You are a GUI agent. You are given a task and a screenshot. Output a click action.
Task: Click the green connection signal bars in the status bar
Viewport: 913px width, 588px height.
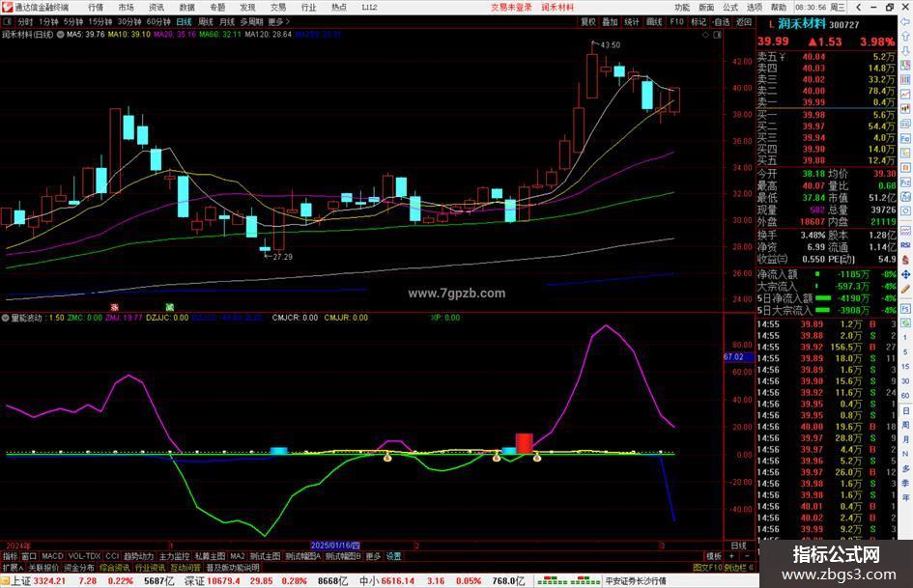pos(569,581)
